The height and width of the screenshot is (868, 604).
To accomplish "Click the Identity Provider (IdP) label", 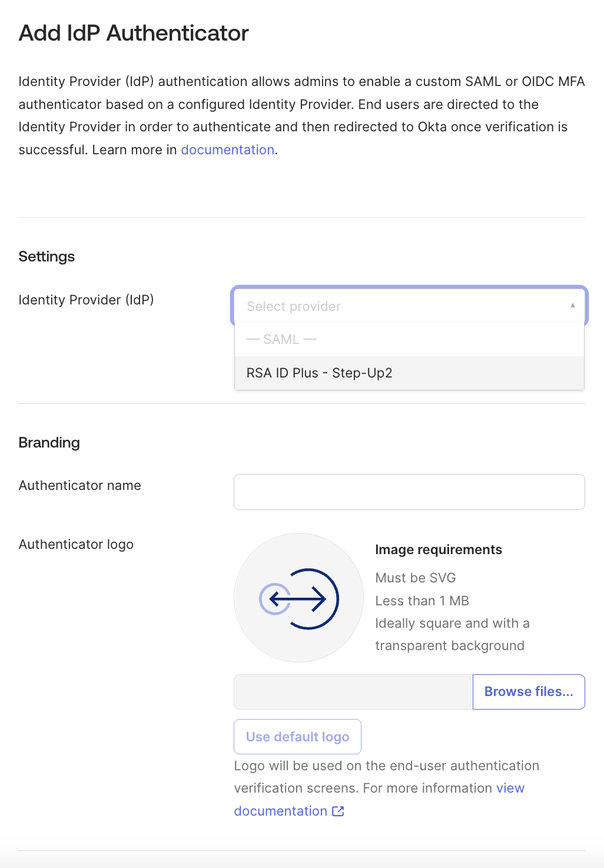I will coord(86,300).
